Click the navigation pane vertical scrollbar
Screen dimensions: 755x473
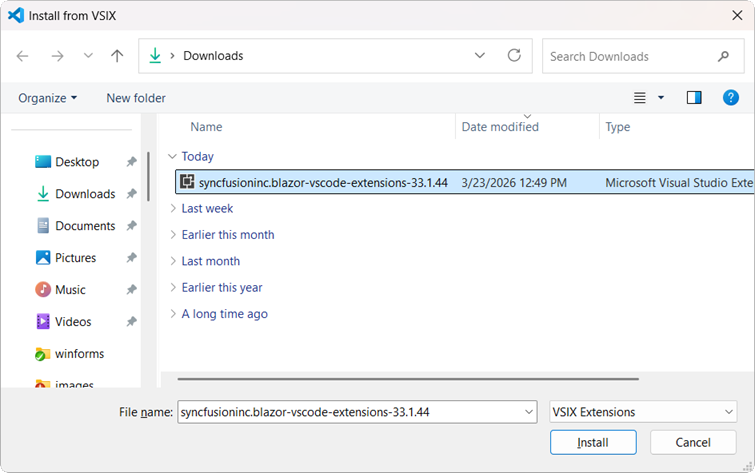click(148, 176)
